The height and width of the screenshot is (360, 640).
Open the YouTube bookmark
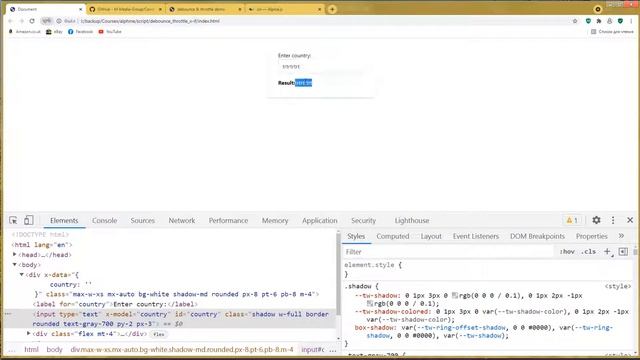pos(110,31)
